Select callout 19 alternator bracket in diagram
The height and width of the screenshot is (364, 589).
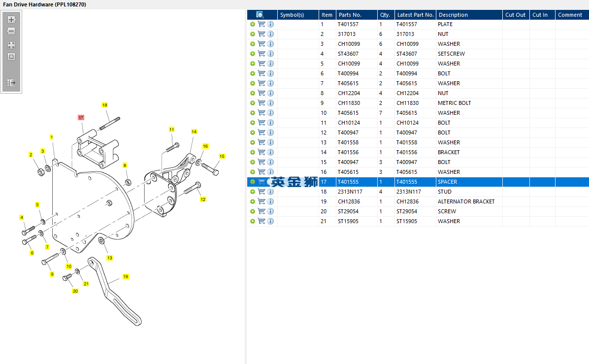pos(126,276)
